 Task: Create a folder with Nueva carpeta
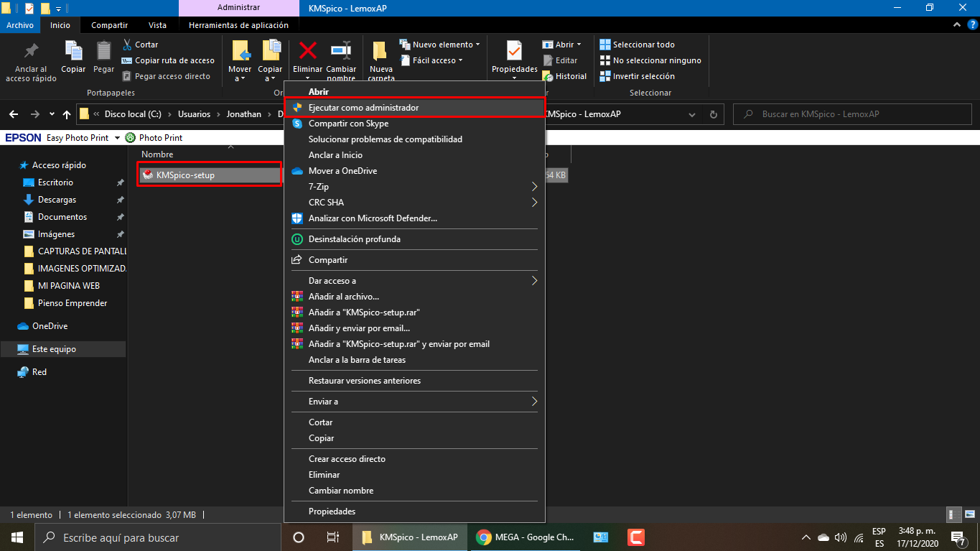[x=381, y=60]
